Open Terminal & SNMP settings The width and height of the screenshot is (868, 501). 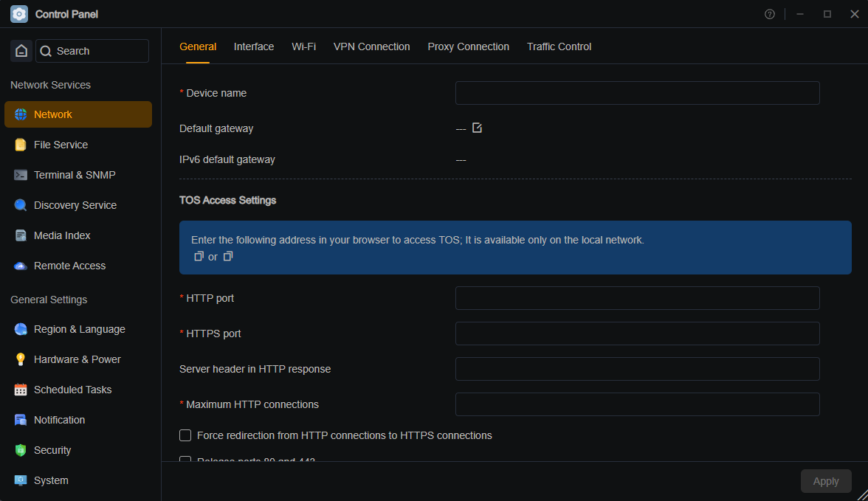tap(78, 175)
